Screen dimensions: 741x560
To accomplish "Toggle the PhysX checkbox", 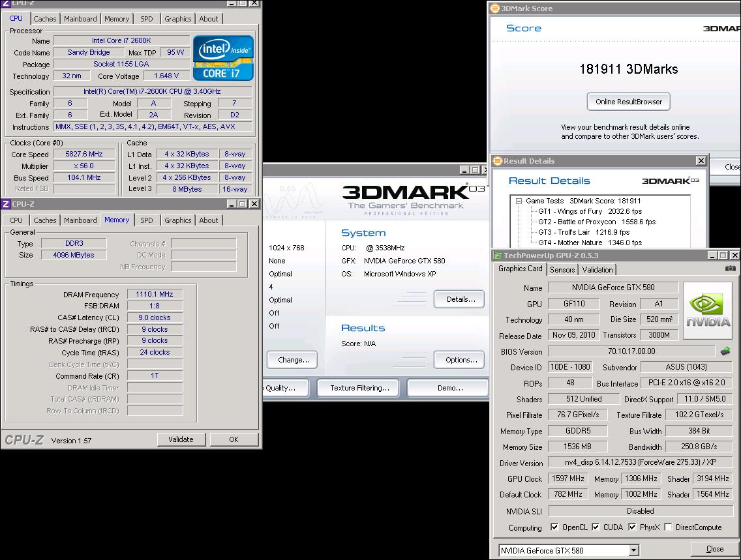I will pyautogui.click(x=632, y=527).
